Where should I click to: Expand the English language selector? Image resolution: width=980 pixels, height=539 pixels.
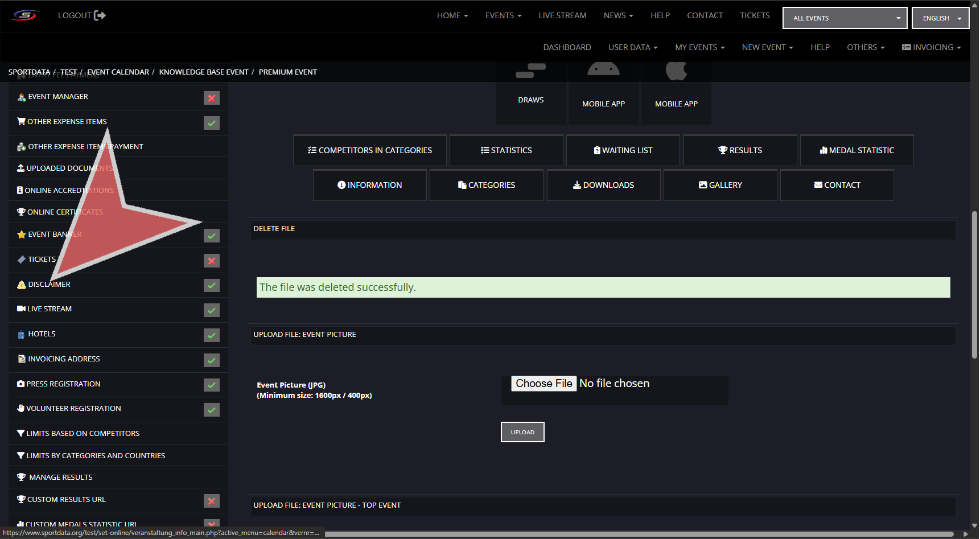(x=940, y=18)
